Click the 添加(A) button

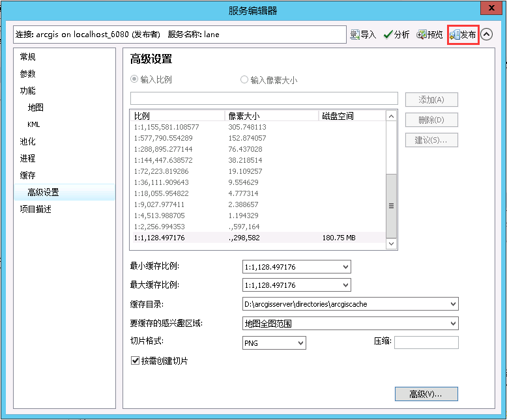click(x=431, y=100)
